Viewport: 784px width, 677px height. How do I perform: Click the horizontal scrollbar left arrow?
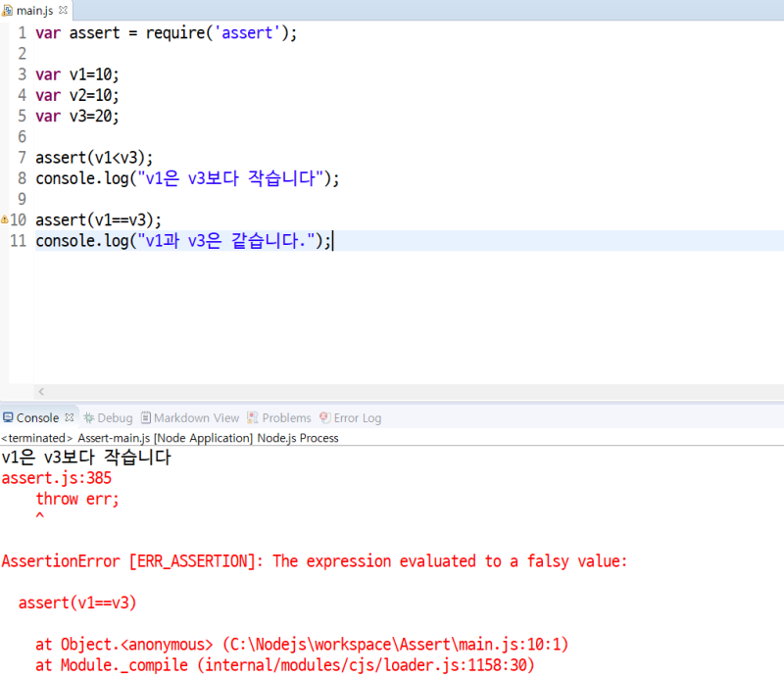coord(41,392)
